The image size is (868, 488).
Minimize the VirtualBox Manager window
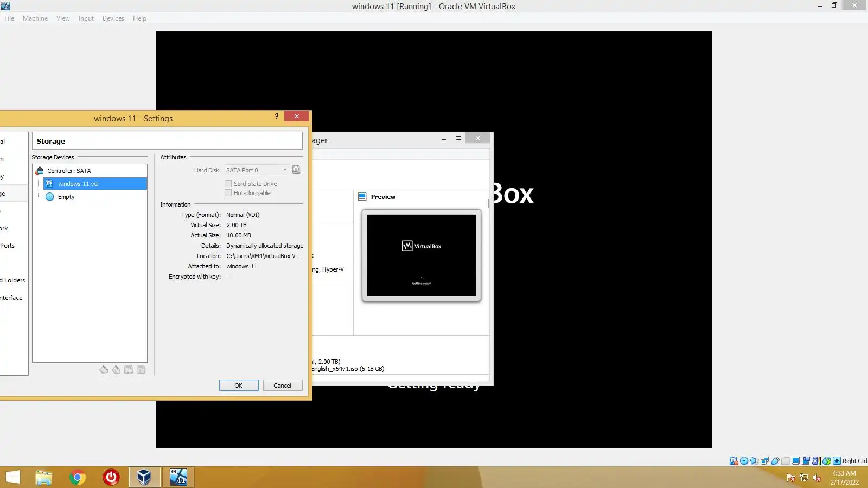coord(444,138)
